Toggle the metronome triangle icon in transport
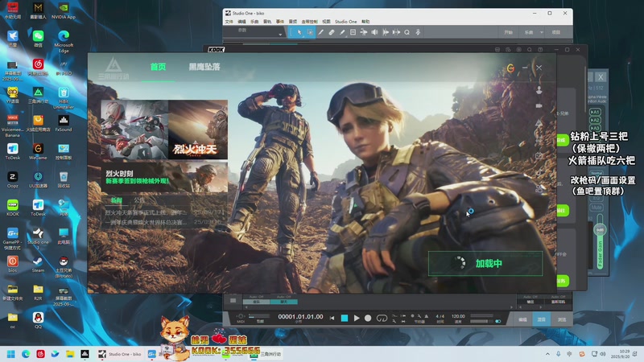Image resolution: width=644 pixels, height=362 pixels. pyautogui.click(x=427, y=316)
